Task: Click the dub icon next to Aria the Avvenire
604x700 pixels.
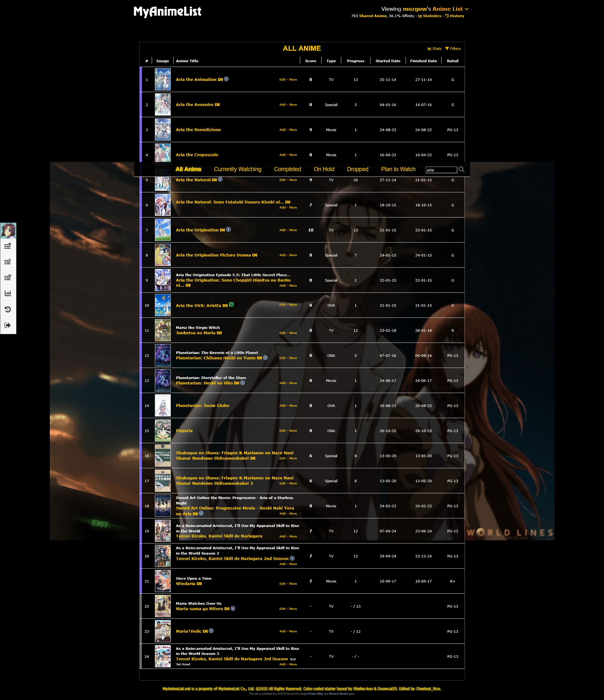Action: pos(217,105)
